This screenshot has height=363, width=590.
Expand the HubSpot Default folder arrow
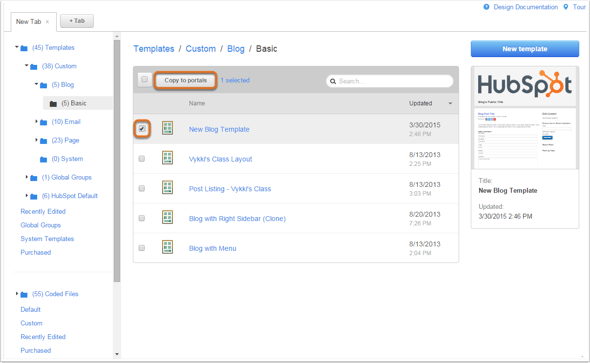(x=26, y=195)
